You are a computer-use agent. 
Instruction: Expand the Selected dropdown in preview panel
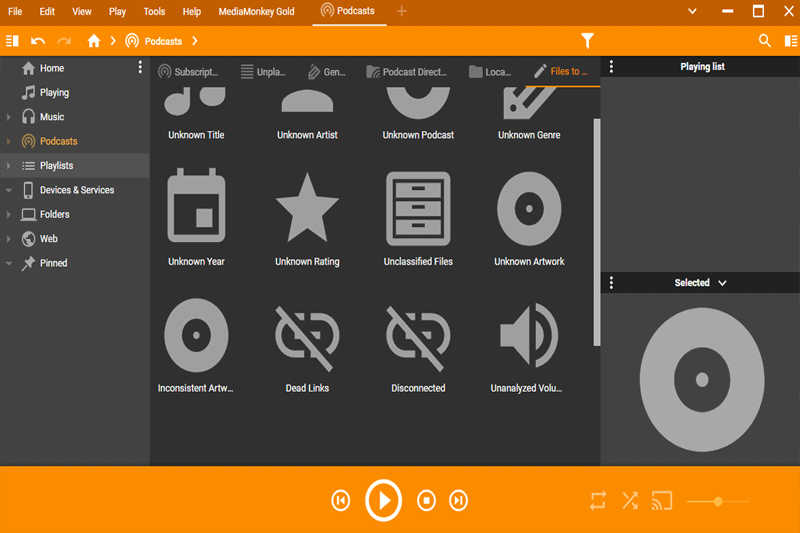(699, 283)
